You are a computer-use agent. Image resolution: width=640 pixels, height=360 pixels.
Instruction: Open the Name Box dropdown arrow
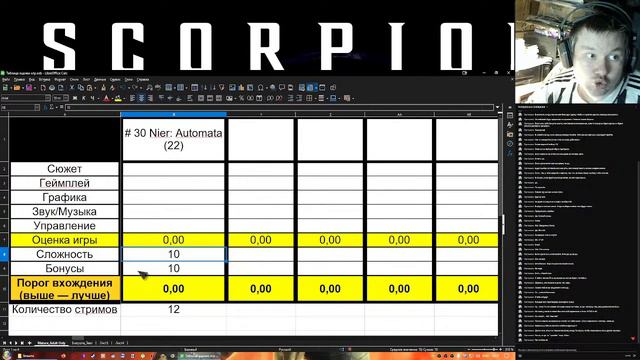pos(37,107)
